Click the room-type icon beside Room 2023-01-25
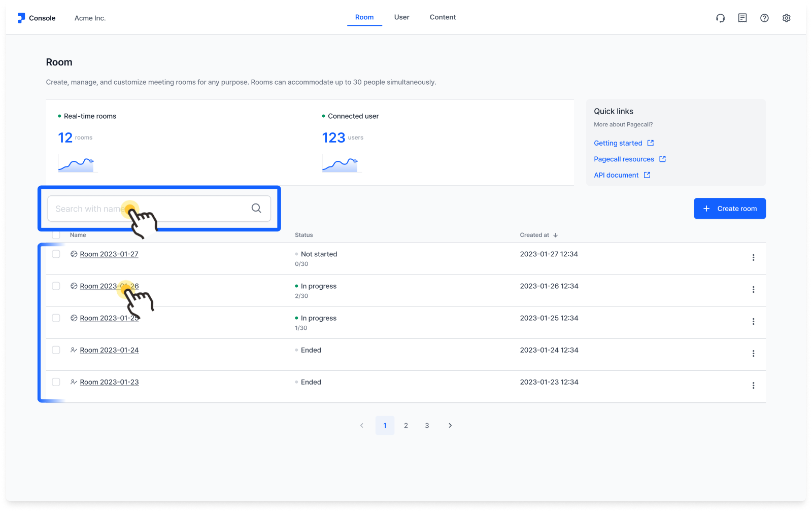The image size is (812, 512). pos(74,318)
